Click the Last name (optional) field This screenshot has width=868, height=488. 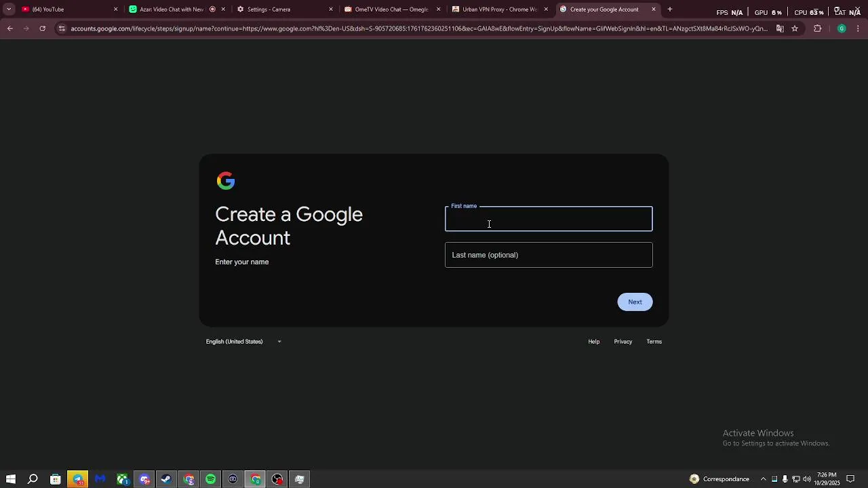coord(549,255)
